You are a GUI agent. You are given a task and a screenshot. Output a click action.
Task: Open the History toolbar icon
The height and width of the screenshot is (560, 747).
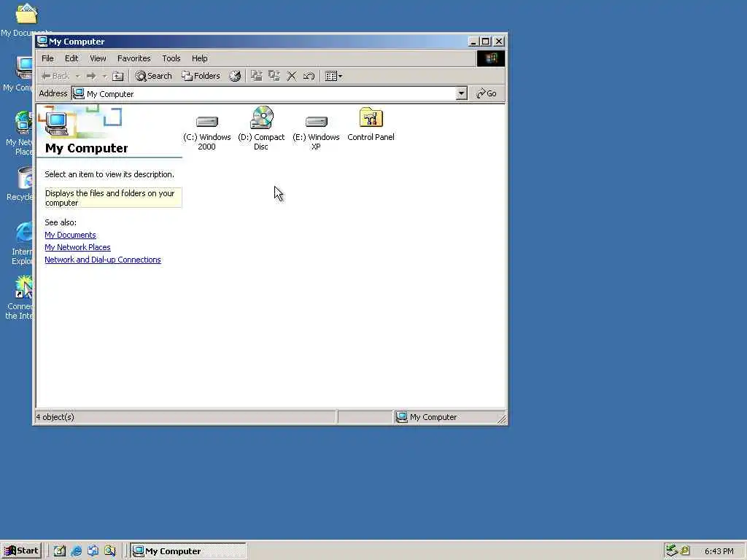(x=235, y=76)
